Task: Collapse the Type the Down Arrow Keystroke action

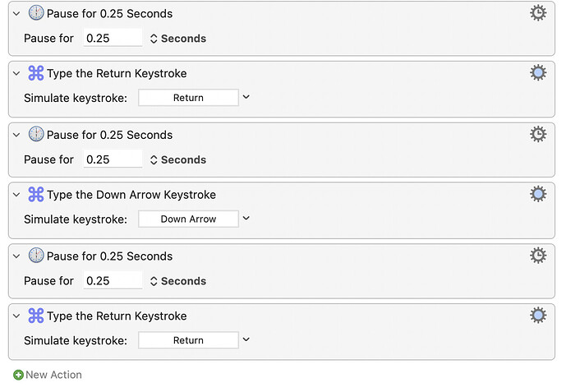Action: [16, 195]
